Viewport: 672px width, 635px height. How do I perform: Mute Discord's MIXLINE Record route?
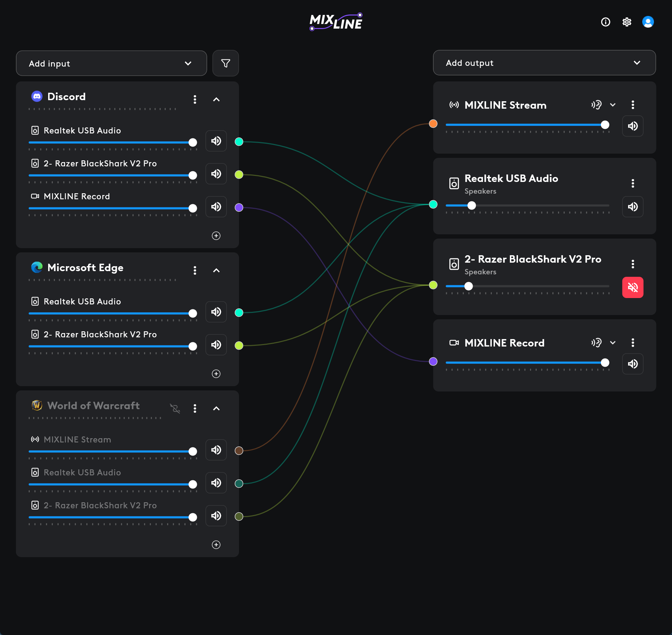[216, 207]
